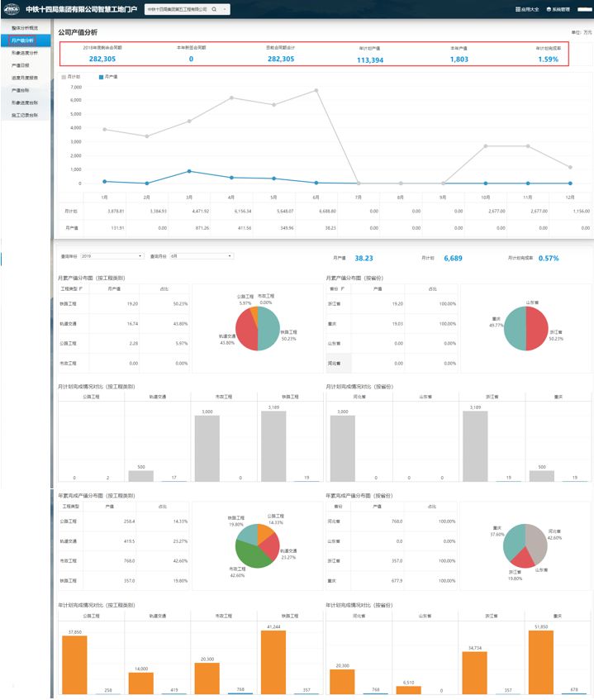Open 产值日报 in the sidebar
594x700 pixels.
click(x=21, y=65)
